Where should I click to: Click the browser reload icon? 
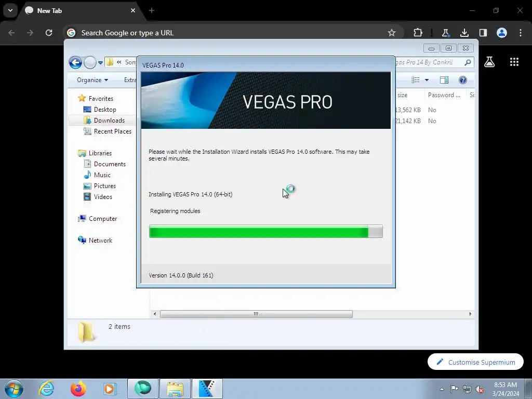49,33
